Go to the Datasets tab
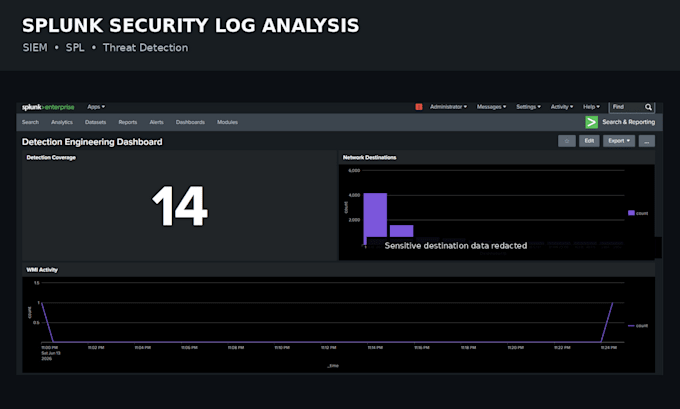The height and width of the screenshot is (409, 680). coord(95,122)
